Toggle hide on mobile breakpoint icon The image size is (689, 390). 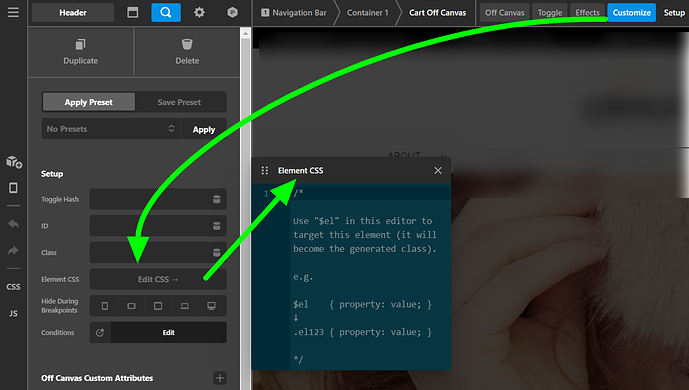click(105, 306)
